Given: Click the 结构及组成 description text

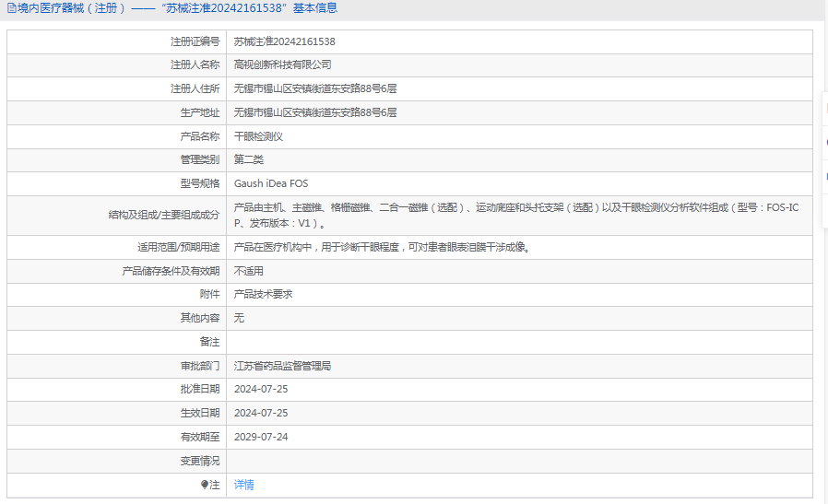Looking at the screenshot, I should pyautogui.click(x=516, y=216).
